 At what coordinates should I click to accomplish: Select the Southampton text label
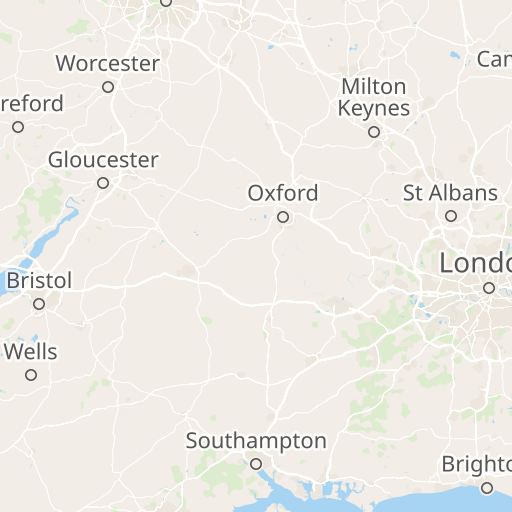[256, 441]
